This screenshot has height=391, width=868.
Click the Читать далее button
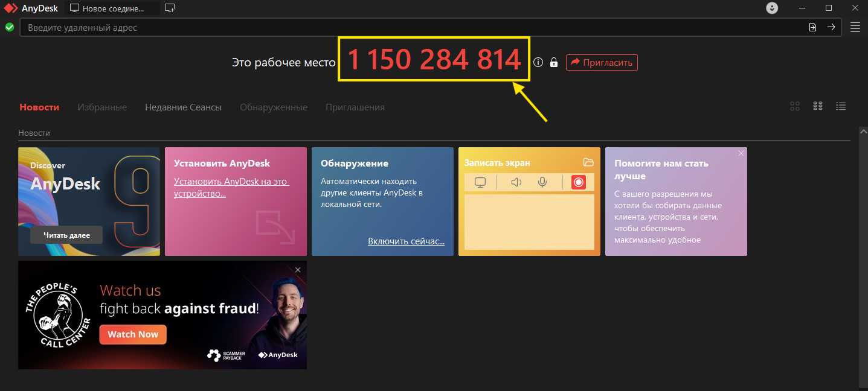(x=66, y=235)
